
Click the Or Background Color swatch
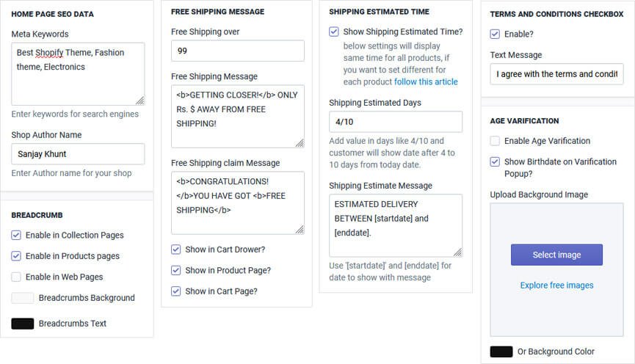[501, 352]
